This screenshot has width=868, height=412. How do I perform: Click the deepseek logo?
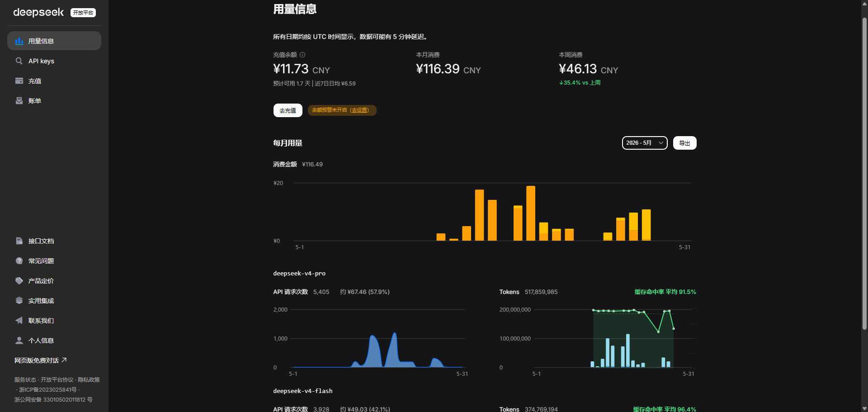pos(38,12)
